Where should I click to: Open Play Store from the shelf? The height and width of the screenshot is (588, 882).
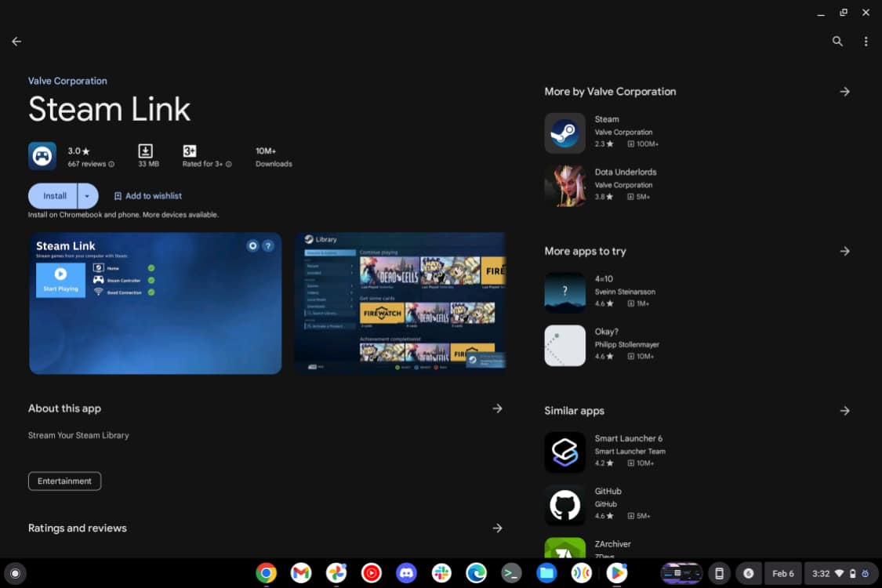click(x=616, y=573)
